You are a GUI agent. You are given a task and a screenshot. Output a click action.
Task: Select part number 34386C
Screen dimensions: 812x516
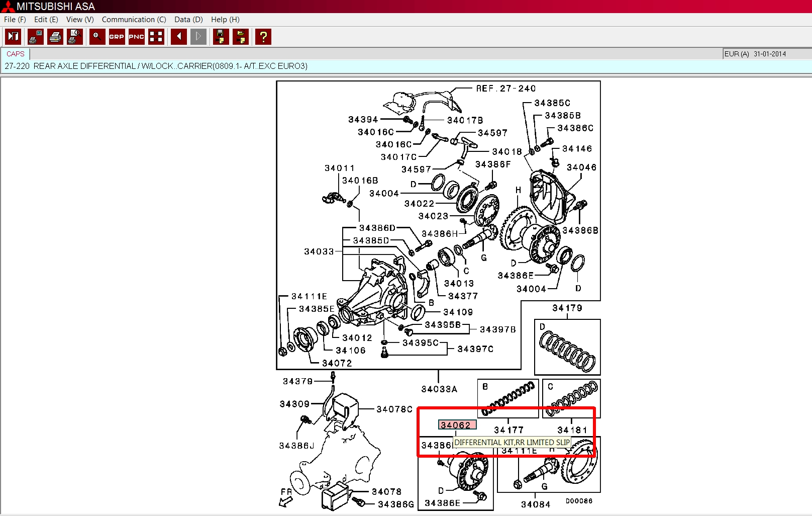pos(575,128)
